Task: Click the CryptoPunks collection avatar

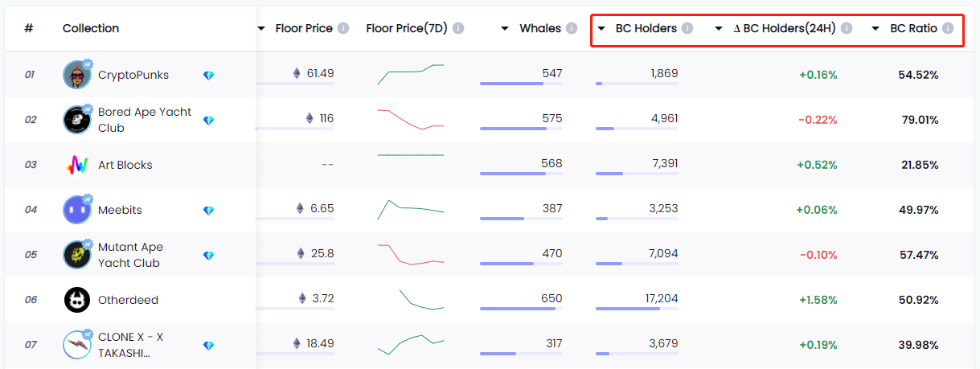Action: click(x=77, y=75)
